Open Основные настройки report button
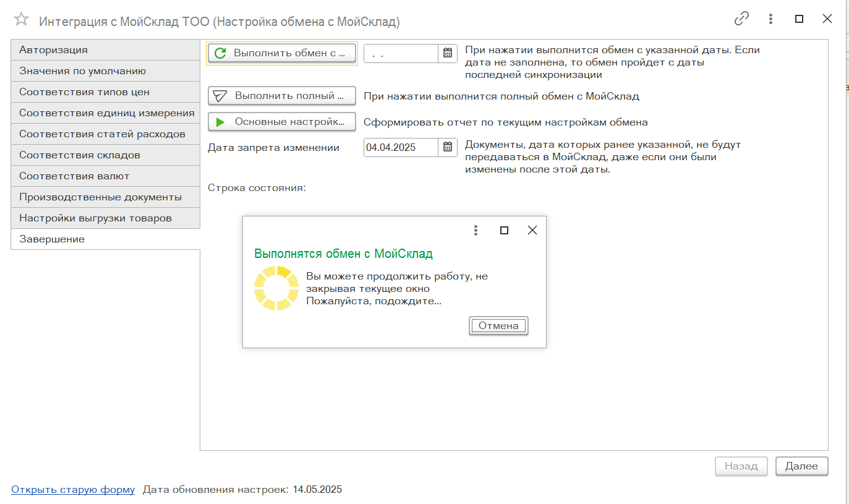The height and width of the screenshot is (504, 849). click(282, 122)
